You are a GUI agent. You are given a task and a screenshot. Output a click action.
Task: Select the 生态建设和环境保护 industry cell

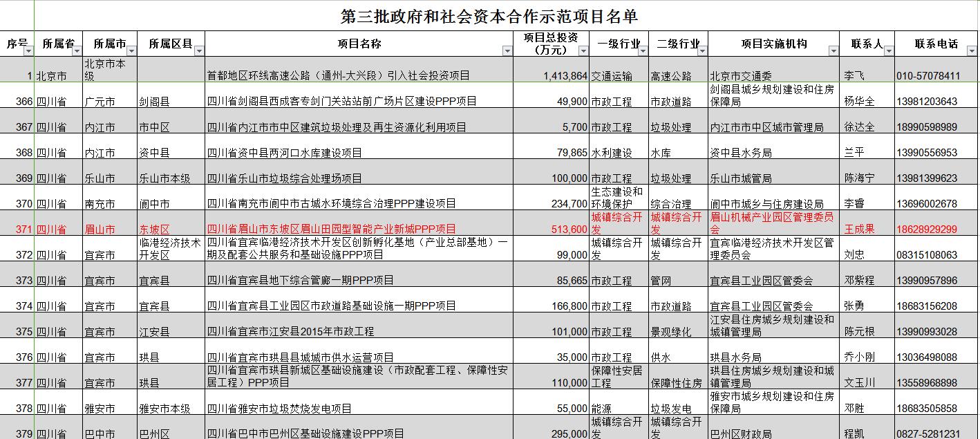point(619,198)
